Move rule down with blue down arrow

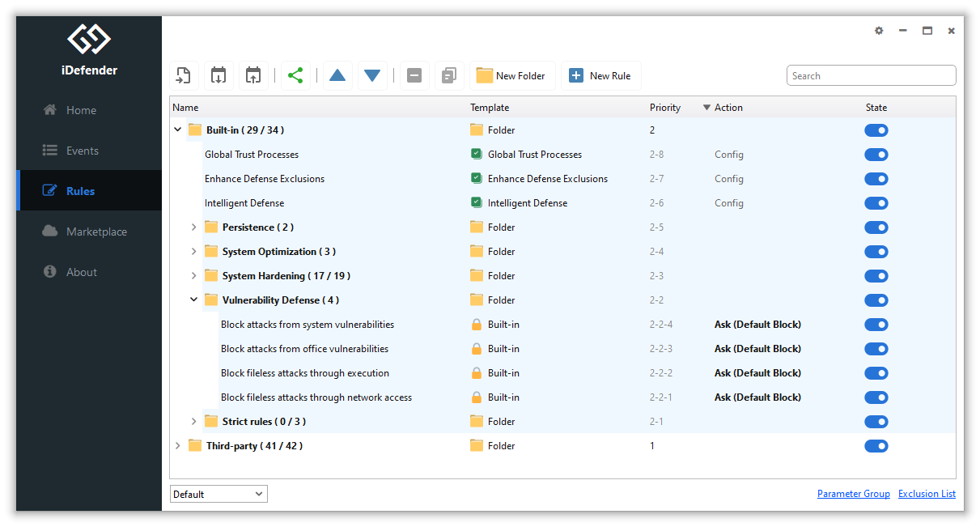tap(372, 76)
